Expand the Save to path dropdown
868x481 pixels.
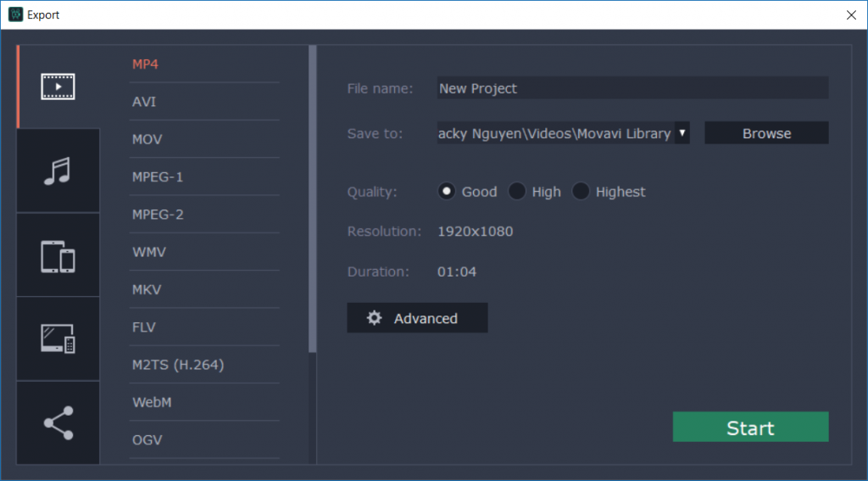[x=682, y=133]
